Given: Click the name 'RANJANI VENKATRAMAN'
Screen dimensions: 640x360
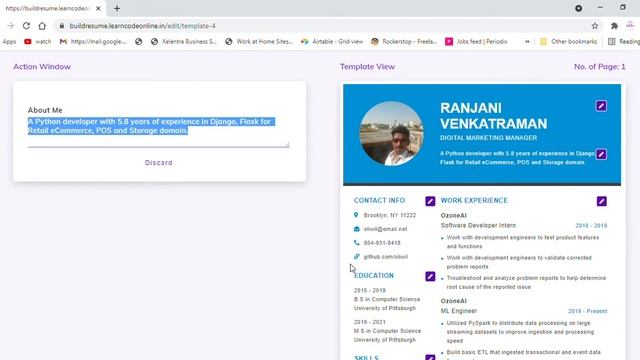Looking at the screenshot, I should pyautogui.click(x=493, y=116).
